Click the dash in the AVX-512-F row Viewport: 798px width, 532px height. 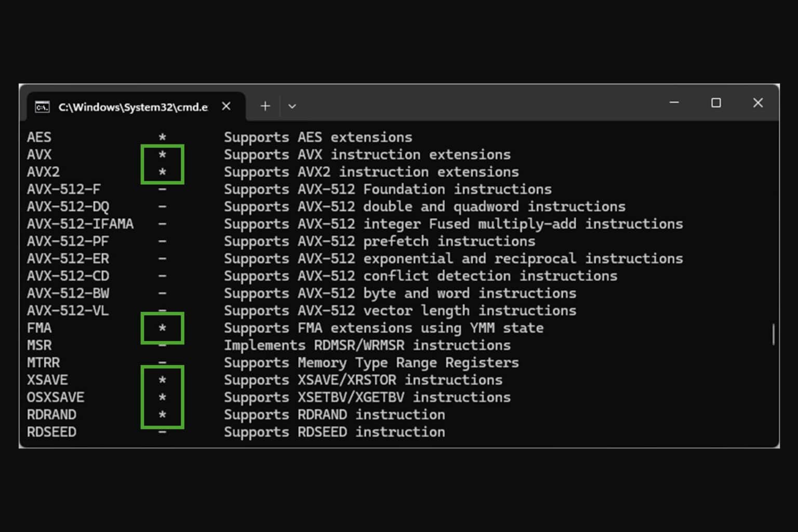[x=162, y=189]
